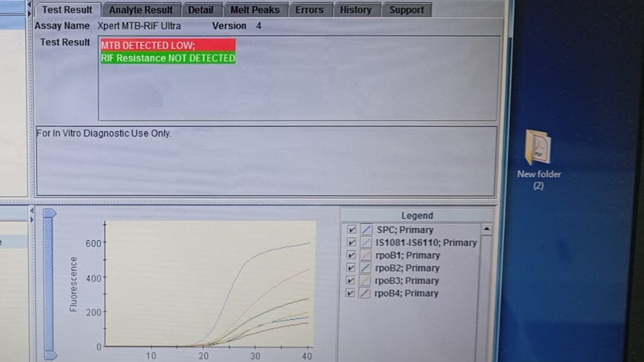Open the Detail tab
This screenshot has height=362, width=644.
(x=201, y=10)
